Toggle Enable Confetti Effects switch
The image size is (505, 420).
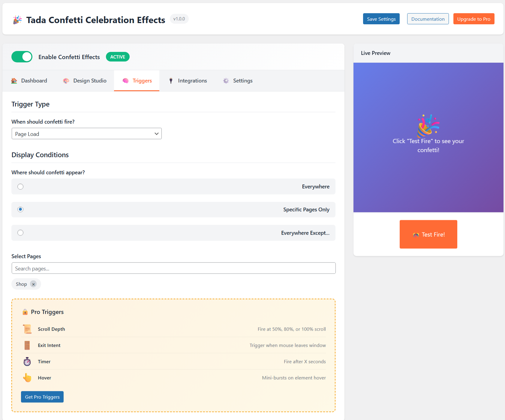[22, 57]
